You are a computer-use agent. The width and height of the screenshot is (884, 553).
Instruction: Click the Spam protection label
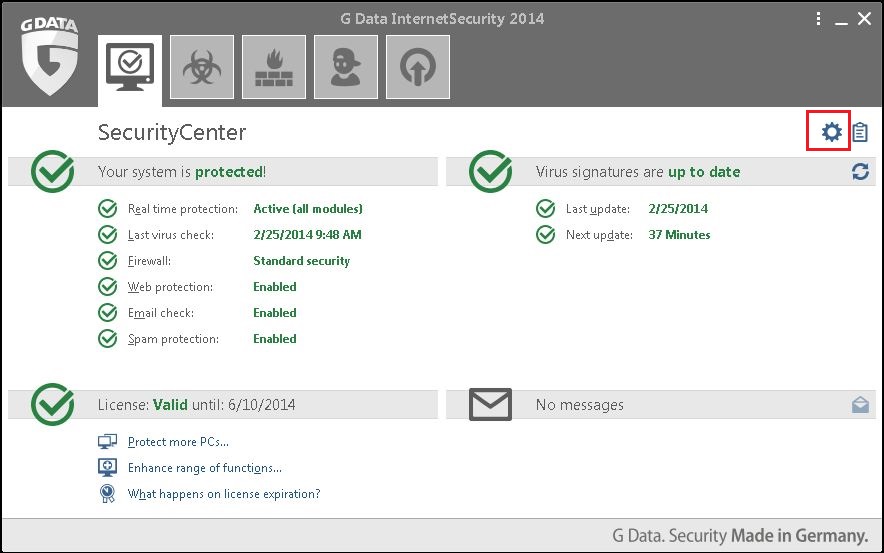pyautogui.click(x=173, y=339)
